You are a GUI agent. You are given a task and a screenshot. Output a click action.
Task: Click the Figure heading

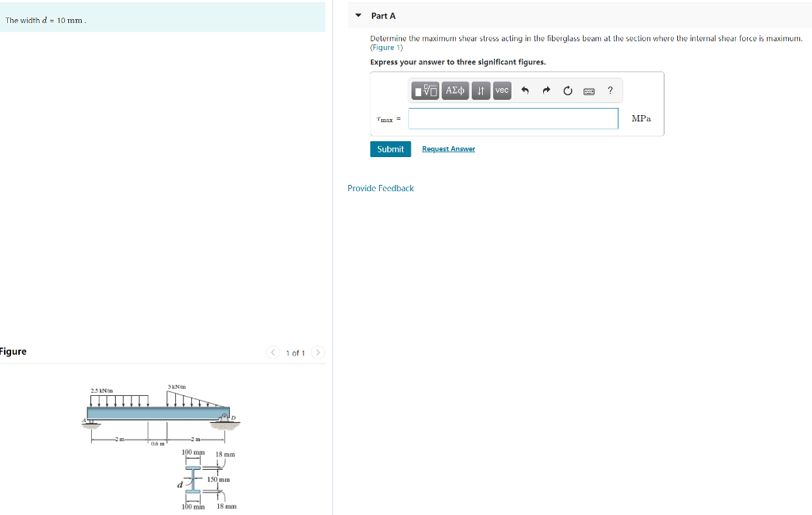pos(13,352)
